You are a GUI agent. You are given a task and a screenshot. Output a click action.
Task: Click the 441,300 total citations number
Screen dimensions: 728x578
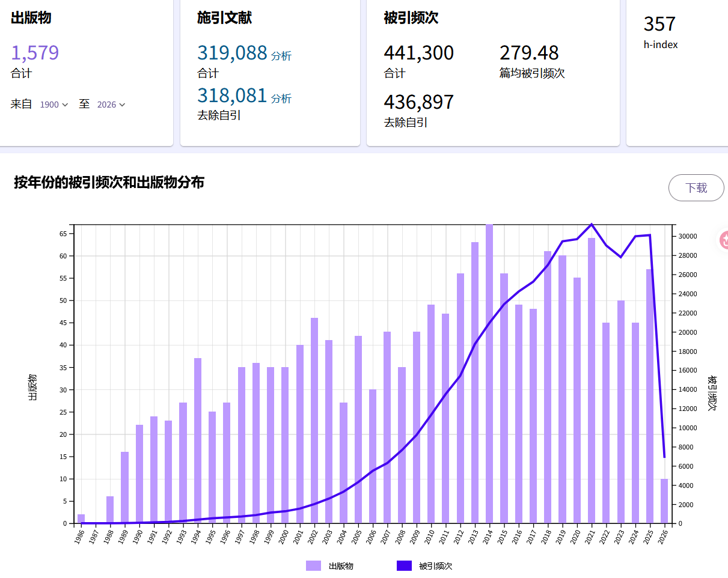click(x=418, y=53)
